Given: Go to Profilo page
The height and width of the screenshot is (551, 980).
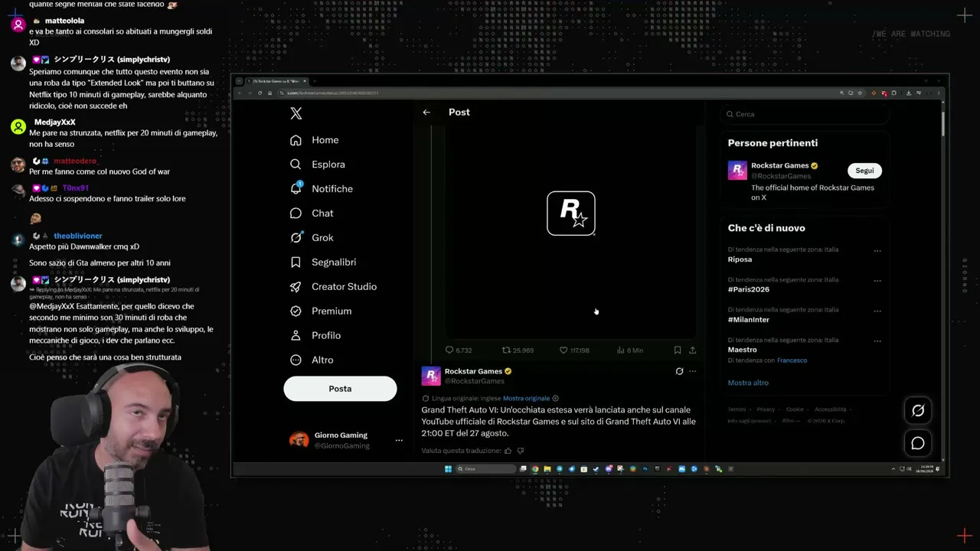Looking at the screenshot, I should pos(315,335).
